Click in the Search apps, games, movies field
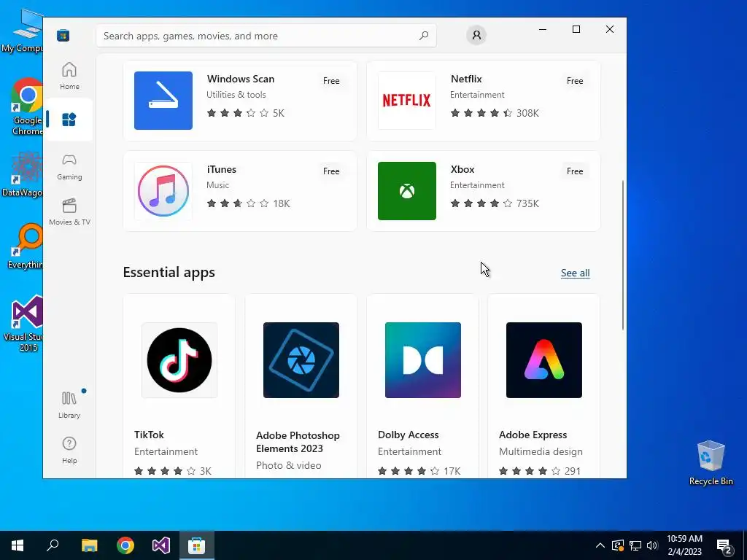Screen dimensions: 747x560 [x=266, y=36]
